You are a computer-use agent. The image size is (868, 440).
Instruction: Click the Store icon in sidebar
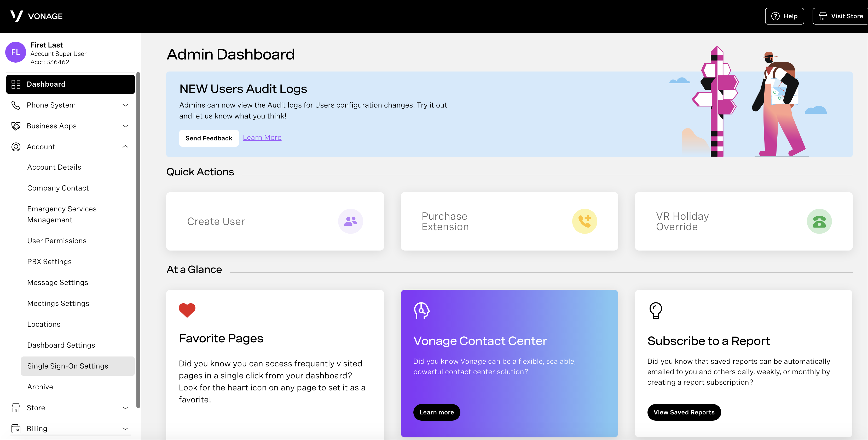[16, 407]
